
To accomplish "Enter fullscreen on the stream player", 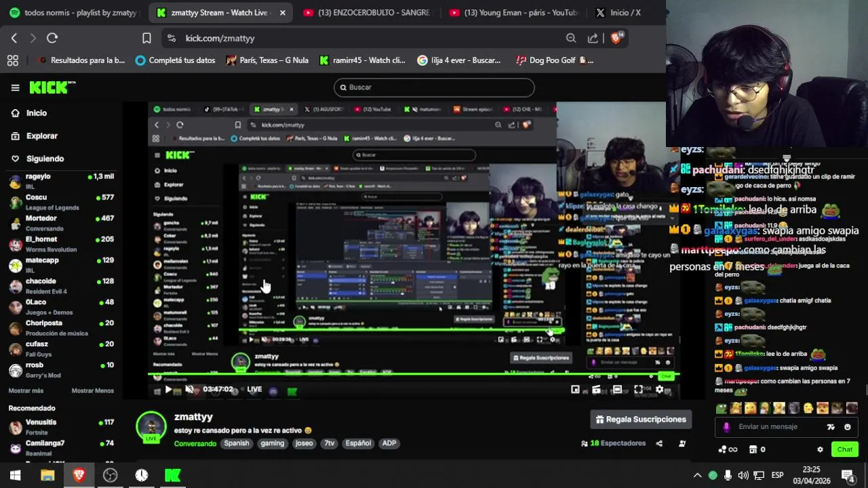I will point(638,389).
